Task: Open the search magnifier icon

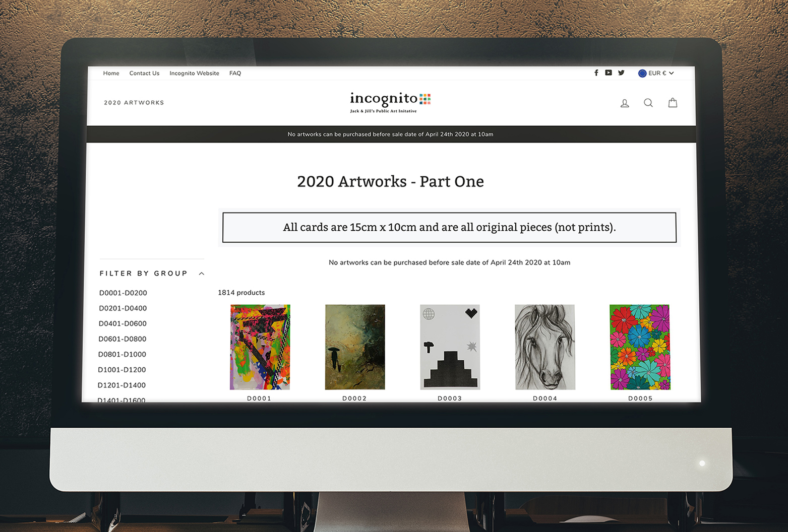Action: point(648,103)
